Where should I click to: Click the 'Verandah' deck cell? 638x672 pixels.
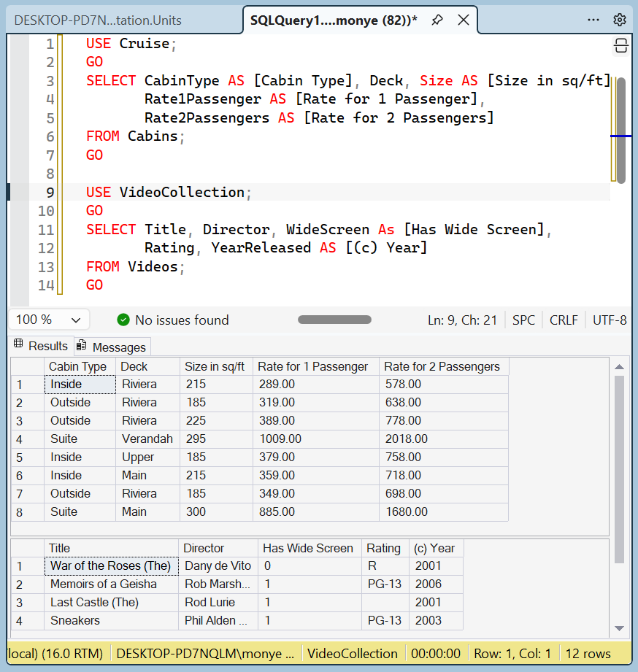(x=147, y=439)
